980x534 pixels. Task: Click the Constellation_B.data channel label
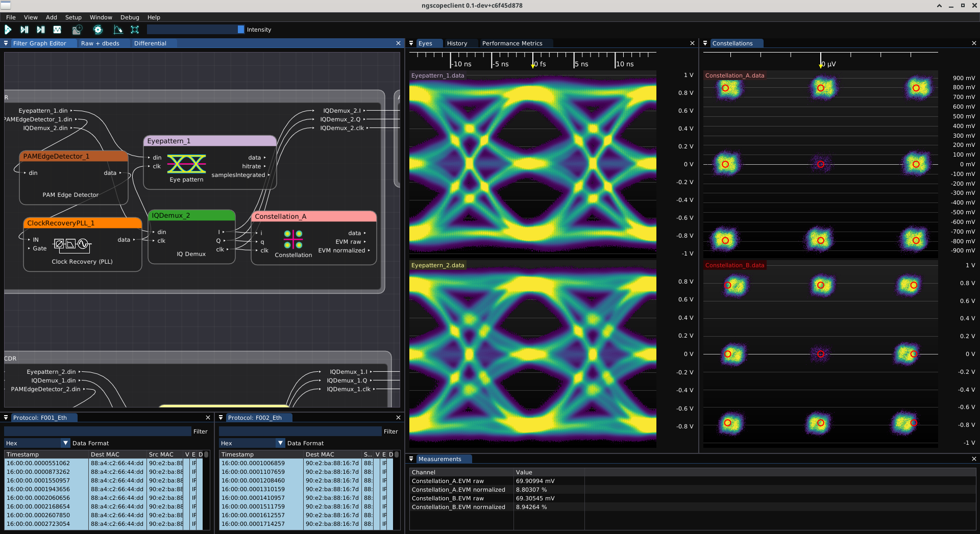tap(734, 265)
